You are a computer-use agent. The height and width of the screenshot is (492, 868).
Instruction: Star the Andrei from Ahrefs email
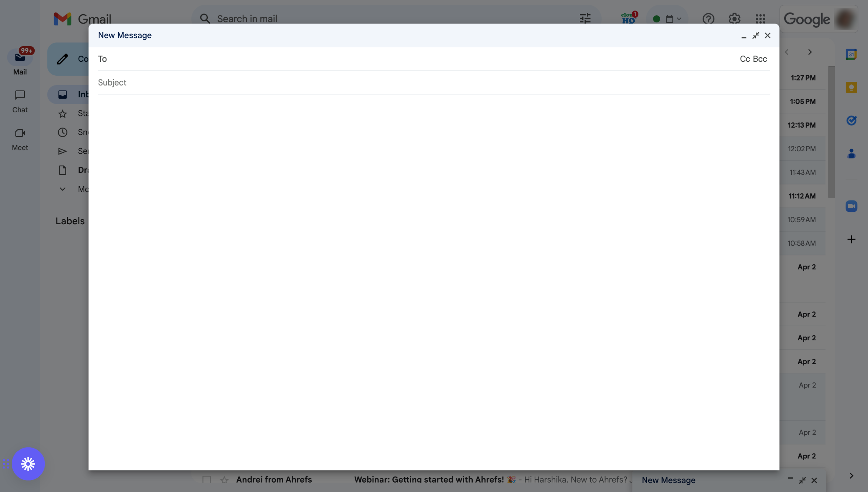point(224,479)
